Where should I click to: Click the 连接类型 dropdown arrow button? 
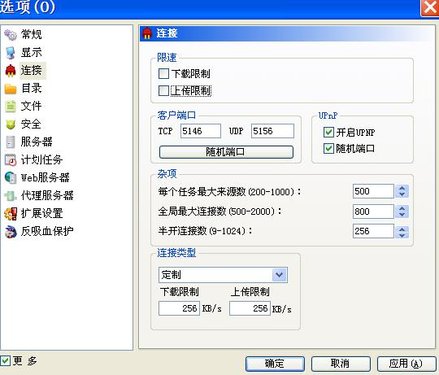point(279,275)
